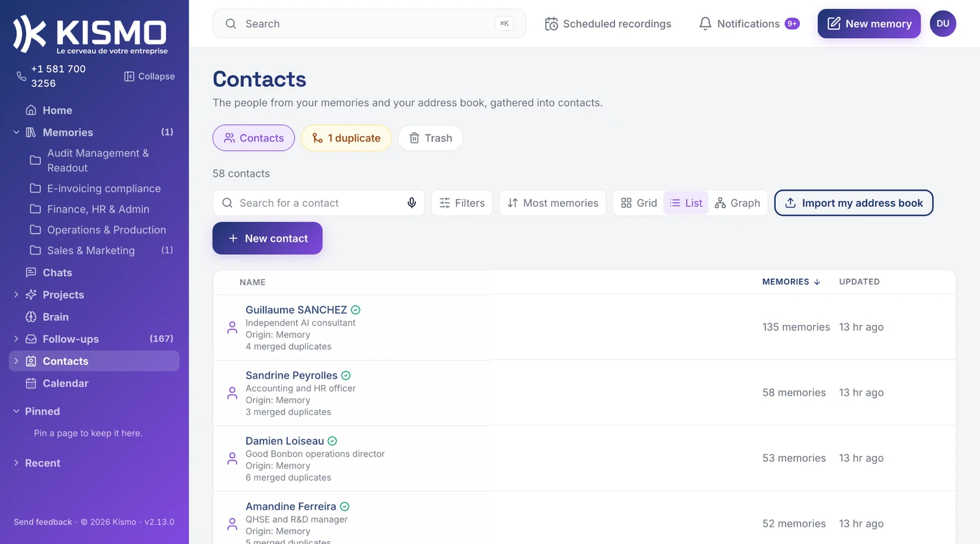Viewport: 980px width, 544px height.
Task: Click '58 memories' count
Action: 794,393
